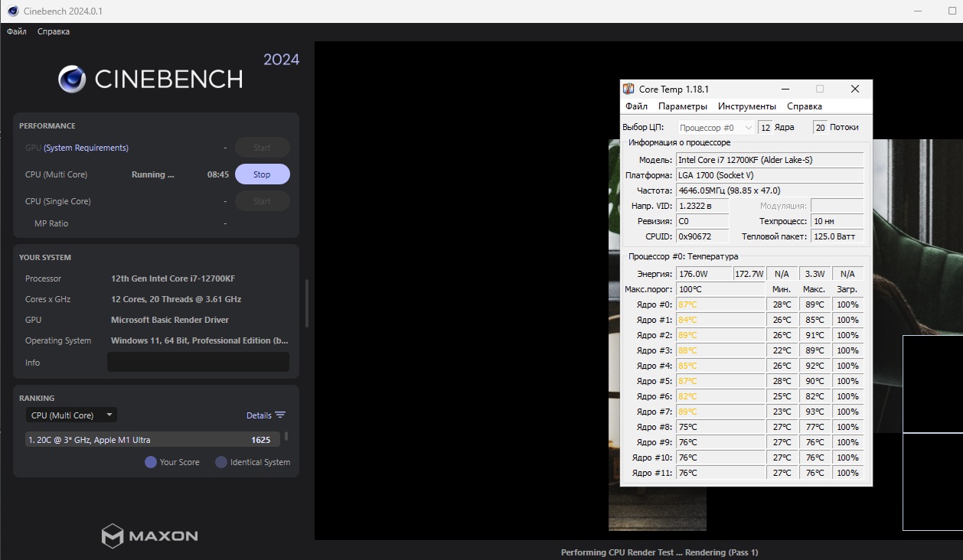Open Core Temp Параметры menu
This screenshot has width=963, height=560.
tap(683, 106)
